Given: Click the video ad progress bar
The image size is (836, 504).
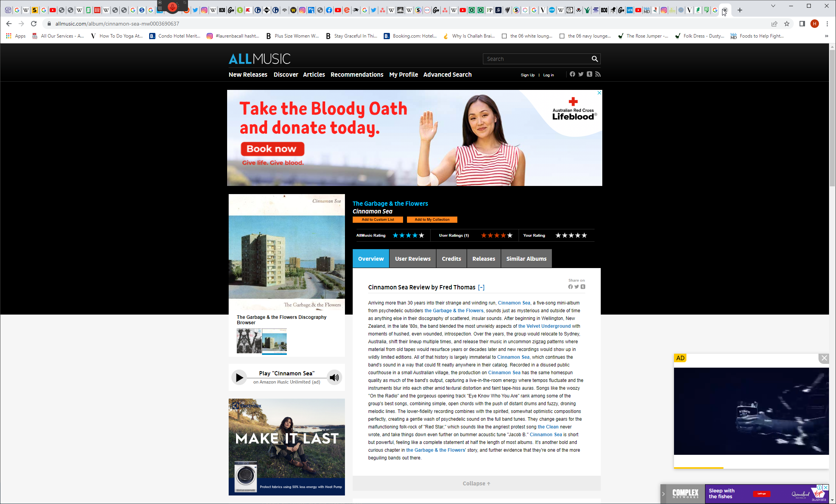Looking at the screenshot, I should pos(751,468).
